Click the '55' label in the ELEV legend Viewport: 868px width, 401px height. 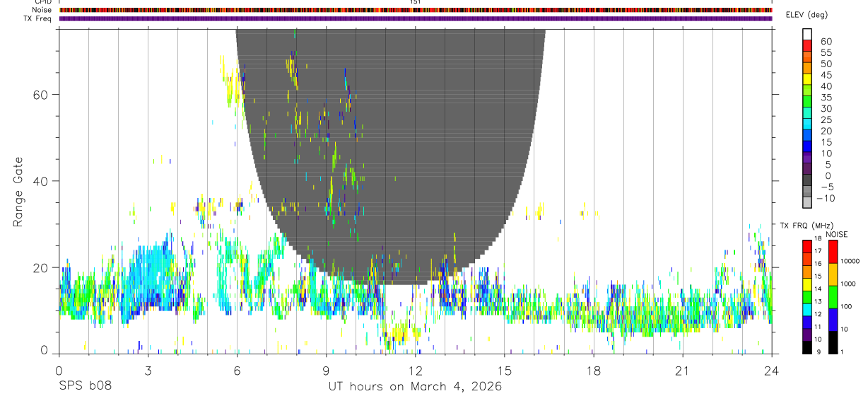coord(826,53)
